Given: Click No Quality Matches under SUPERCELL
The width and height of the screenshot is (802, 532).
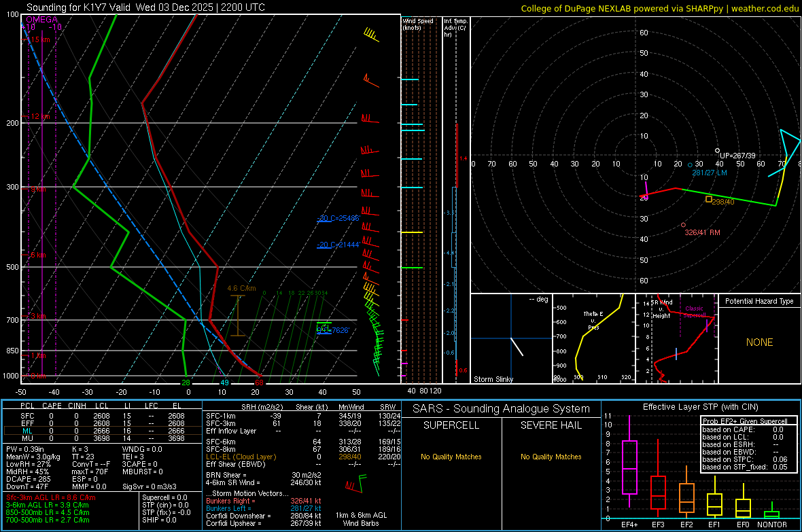Looking at the screenshot, I should [451, 457].
